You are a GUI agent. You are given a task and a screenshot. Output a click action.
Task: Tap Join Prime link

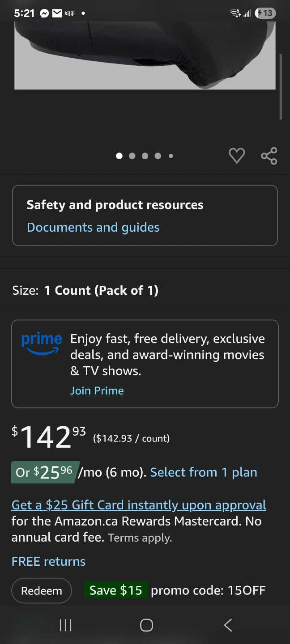coord(97,390)
